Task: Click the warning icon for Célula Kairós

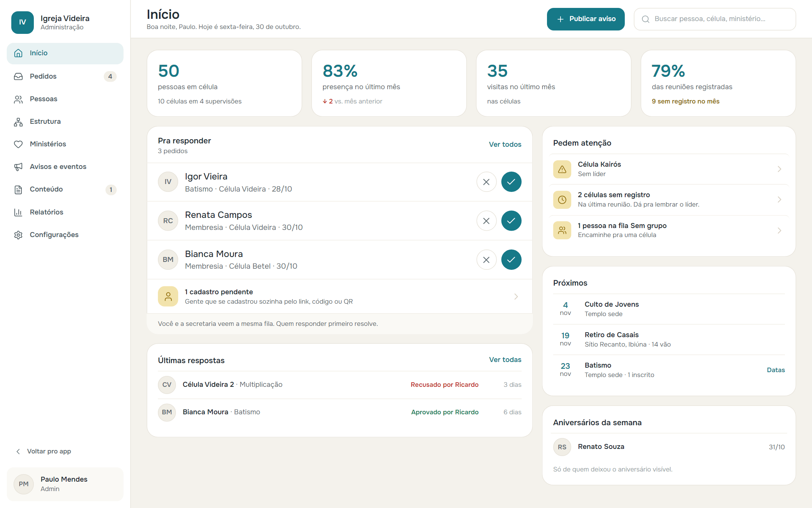Action: tap(562, 169)
